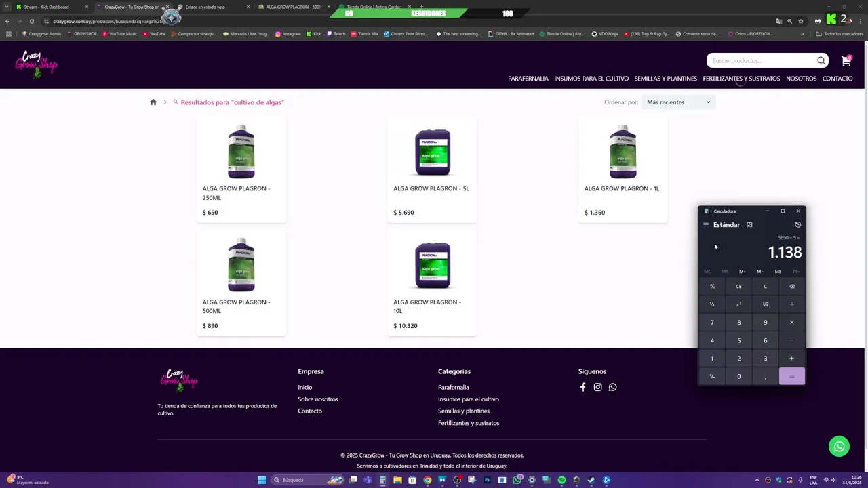The width and height of the screenshot is (868, 488).
Task: Open the WhatsApp icon under Síguenos
Action: pos(612,387)
